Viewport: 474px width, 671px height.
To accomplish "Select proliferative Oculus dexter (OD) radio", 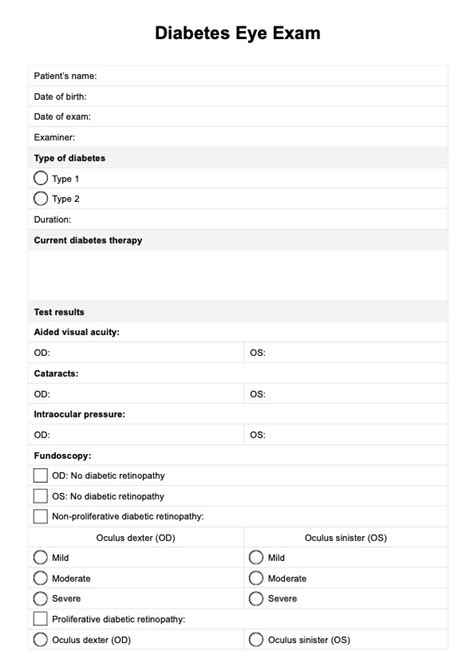I will 41,640.
